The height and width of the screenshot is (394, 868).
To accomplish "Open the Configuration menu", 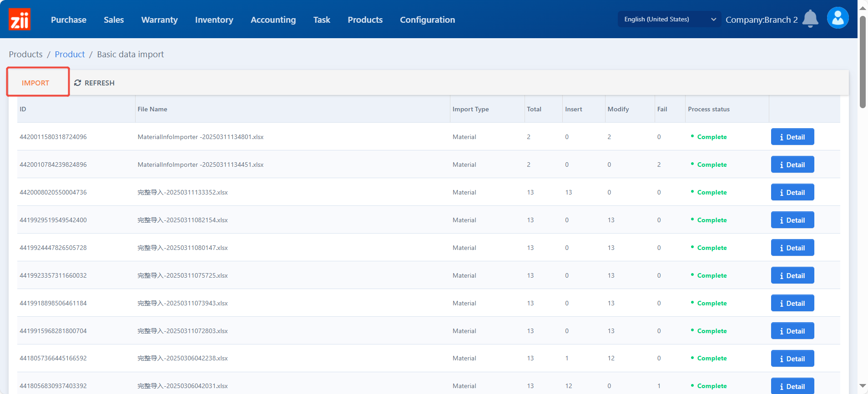I will coord(427,20).
